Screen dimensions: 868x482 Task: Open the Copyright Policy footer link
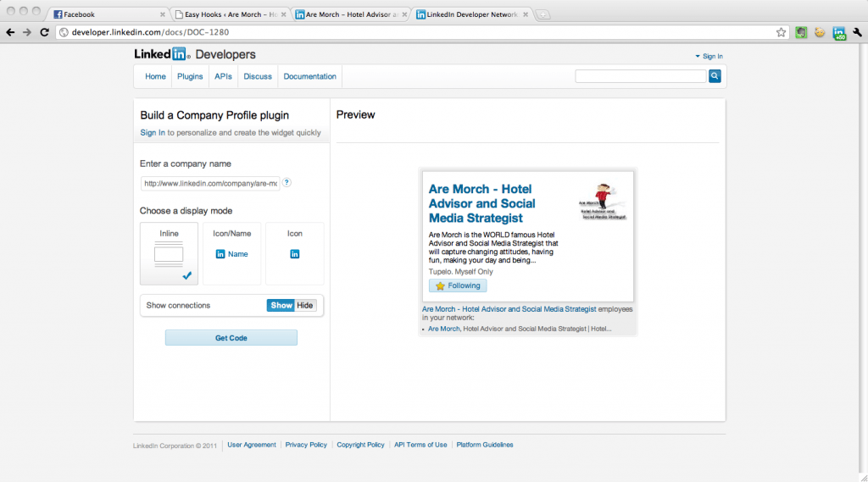(360, 445)
